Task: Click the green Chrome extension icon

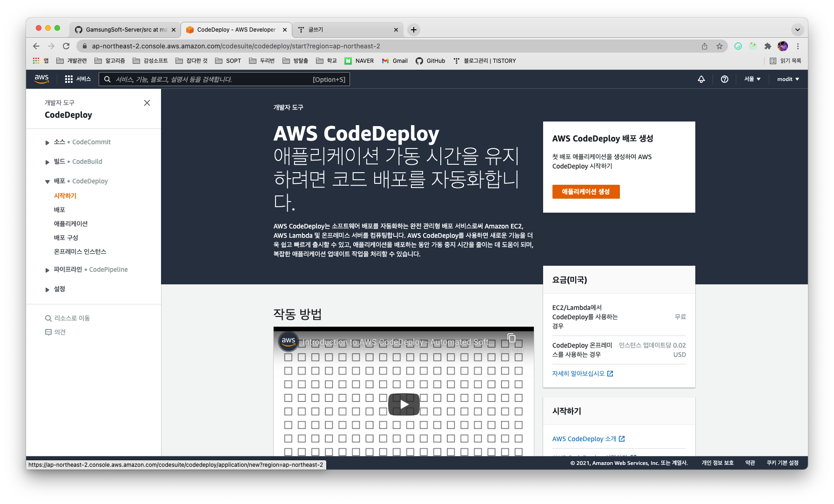Action: point(738,46)
